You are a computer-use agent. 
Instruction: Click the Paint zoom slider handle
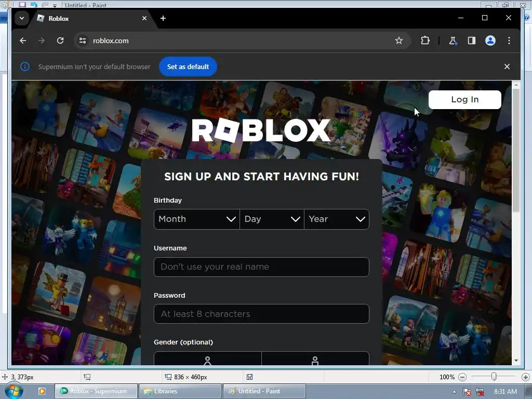click(x=494, y=377)
